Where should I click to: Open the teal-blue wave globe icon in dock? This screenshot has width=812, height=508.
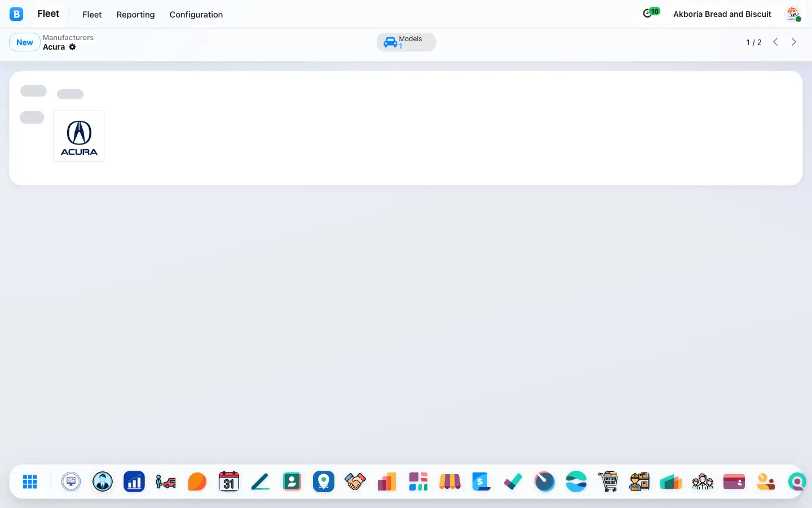[x=576, y=481]
